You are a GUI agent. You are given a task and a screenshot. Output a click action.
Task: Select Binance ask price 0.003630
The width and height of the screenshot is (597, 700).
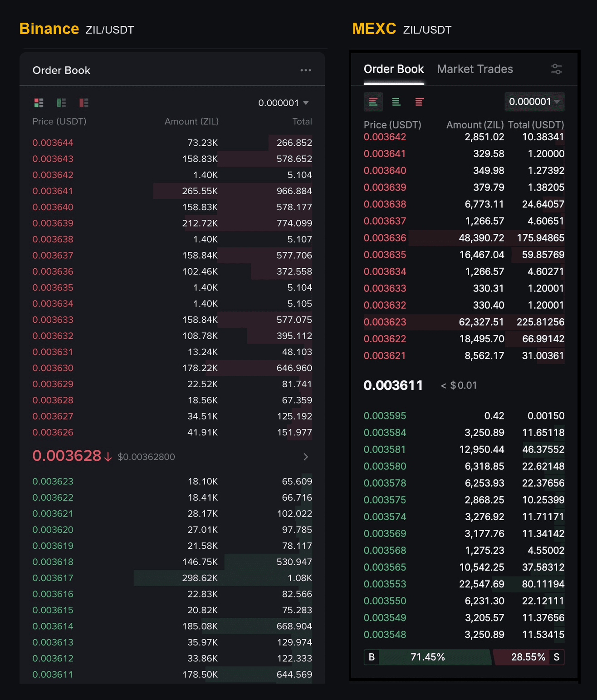pyautogui.click(x=53, y=368)
